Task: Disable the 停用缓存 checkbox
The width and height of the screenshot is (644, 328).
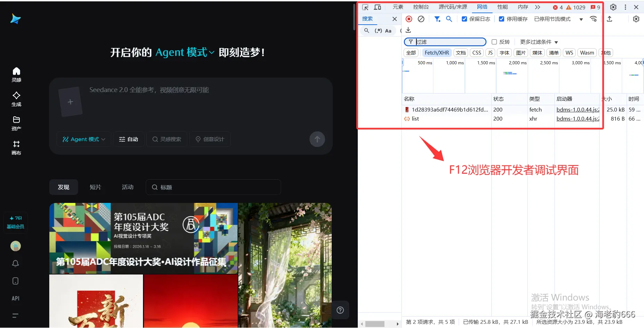Action: pos(501,19)
